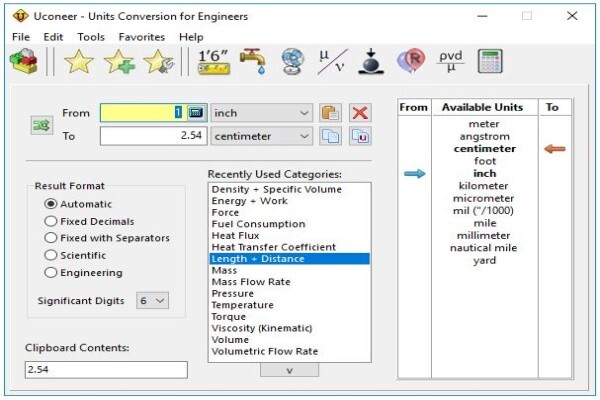Select the Mass category row
Screen dimensions: 600x400
click(289, 270)
